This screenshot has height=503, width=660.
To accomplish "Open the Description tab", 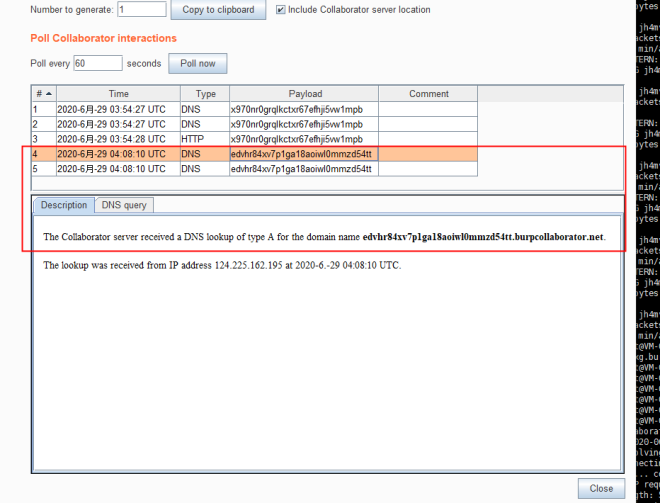I will coord(64,205).
